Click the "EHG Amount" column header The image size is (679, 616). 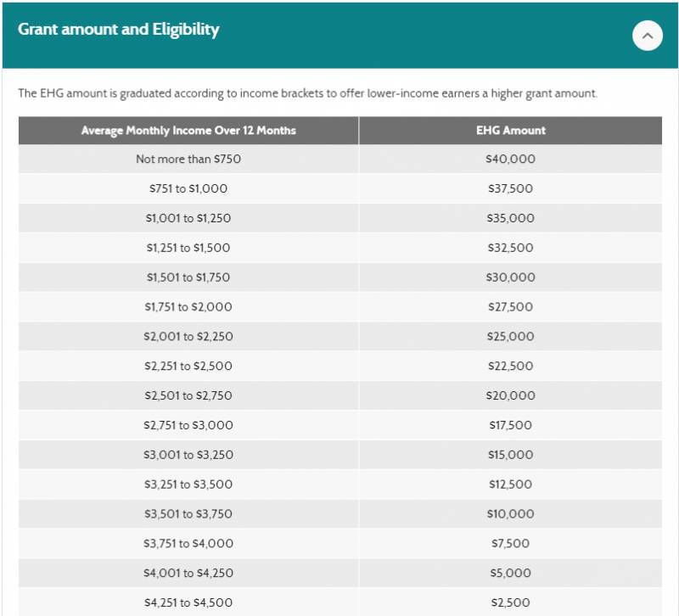[x=510, y=131]
